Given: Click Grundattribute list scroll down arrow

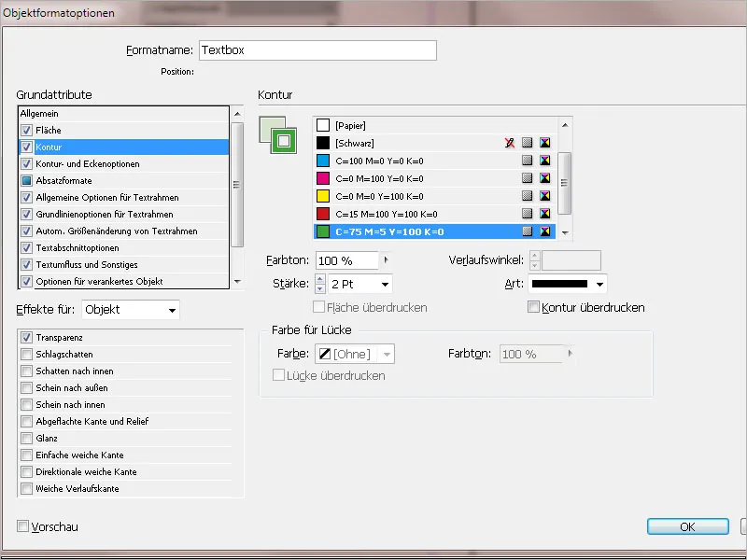Looking at the screenshot, I should click(x=237, y=282).
